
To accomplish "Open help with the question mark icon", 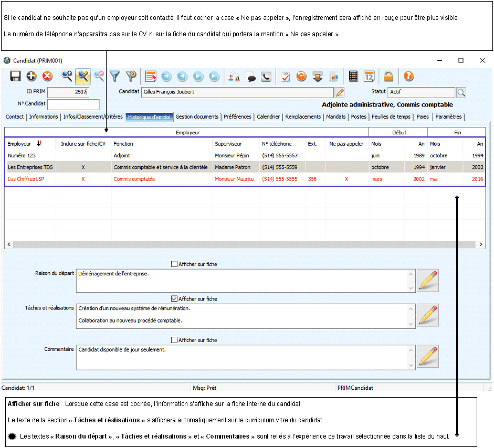I will [409, 77].
